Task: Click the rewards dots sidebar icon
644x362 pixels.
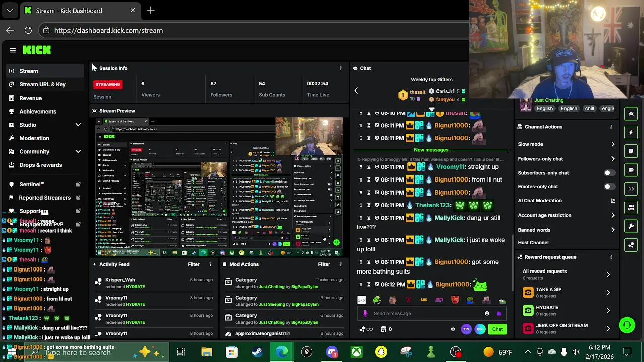Action: (631, 245)
